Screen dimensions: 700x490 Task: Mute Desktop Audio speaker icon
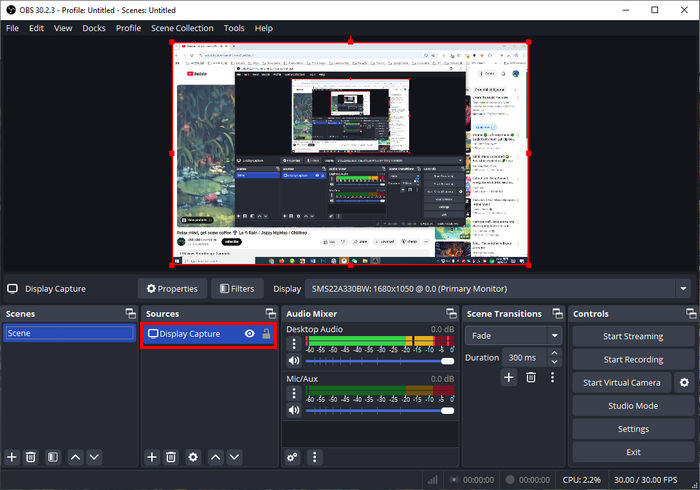294,361
